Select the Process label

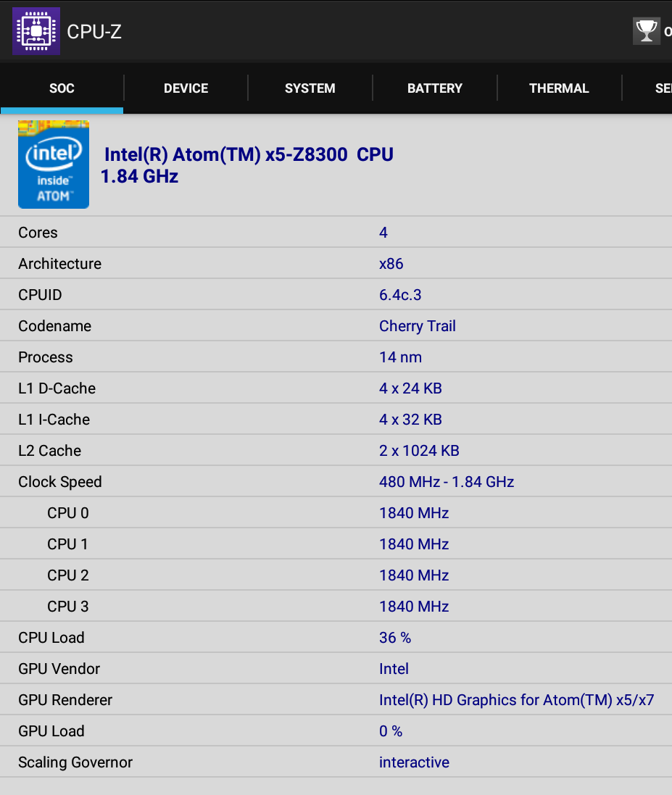[46, 357]
